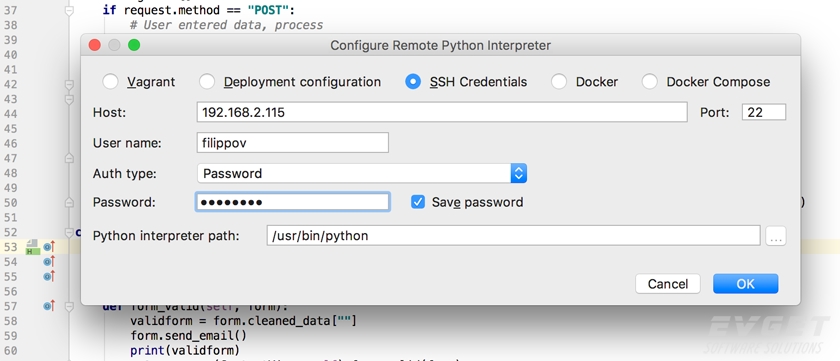Click the override gutter icon on line 54
The height and width of the screenshot is (361, 840).
pyautogui.click(x=49, y=262)
